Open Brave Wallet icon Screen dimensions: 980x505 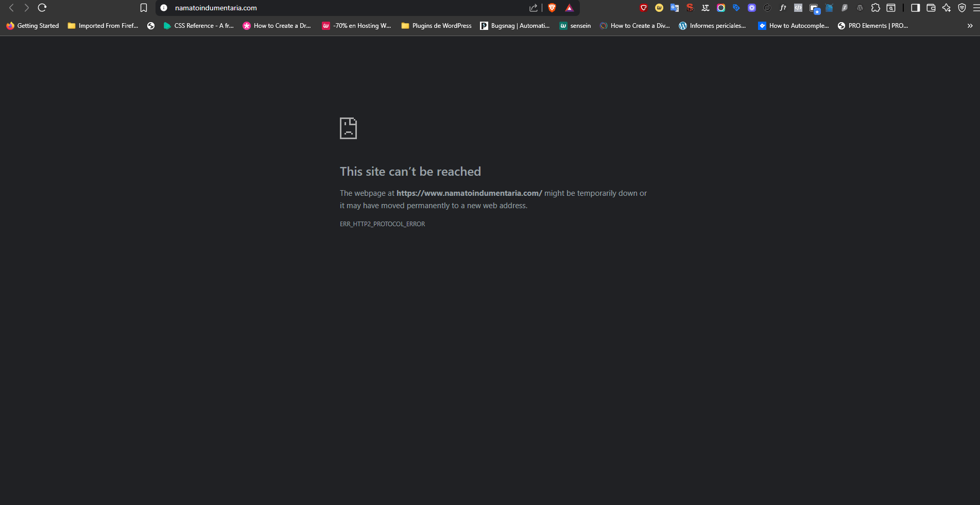tap(931, 8)
